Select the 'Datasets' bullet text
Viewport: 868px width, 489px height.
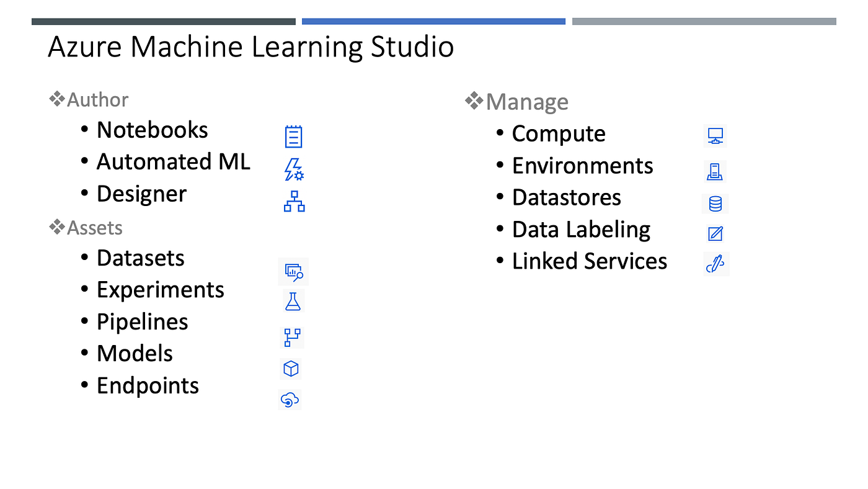click(x=141, y=258)
